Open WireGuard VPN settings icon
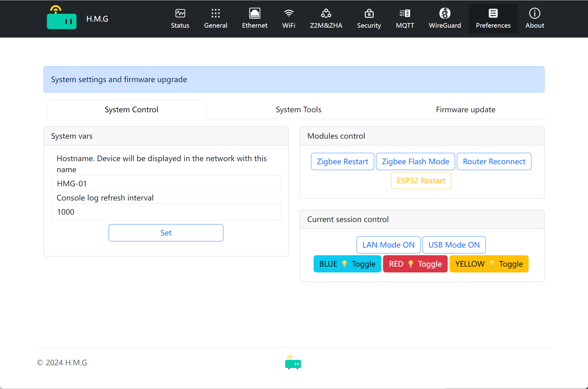 [x=445, y=14]
